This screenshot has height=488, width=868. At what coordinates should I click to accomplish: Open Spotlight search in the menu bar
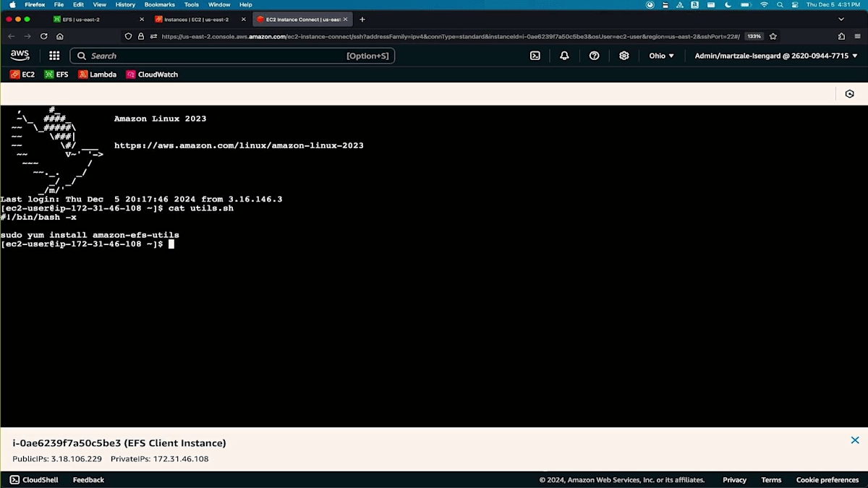pos(780,4)
